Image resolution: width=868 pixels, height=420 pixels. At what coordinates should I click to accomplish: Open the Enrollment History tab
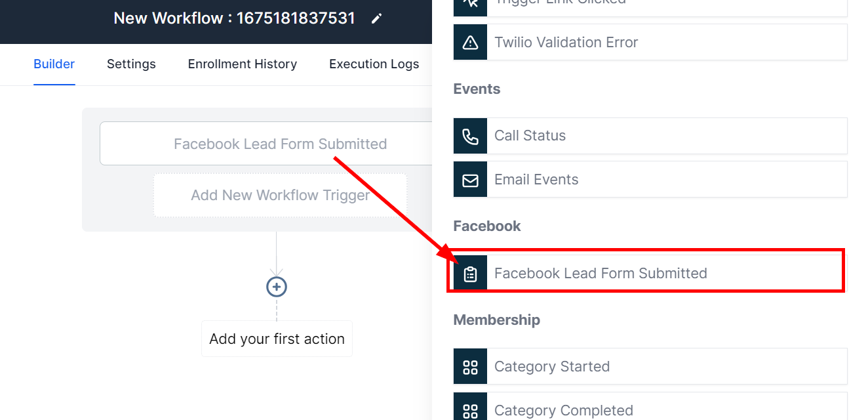(x=243, y=64)
